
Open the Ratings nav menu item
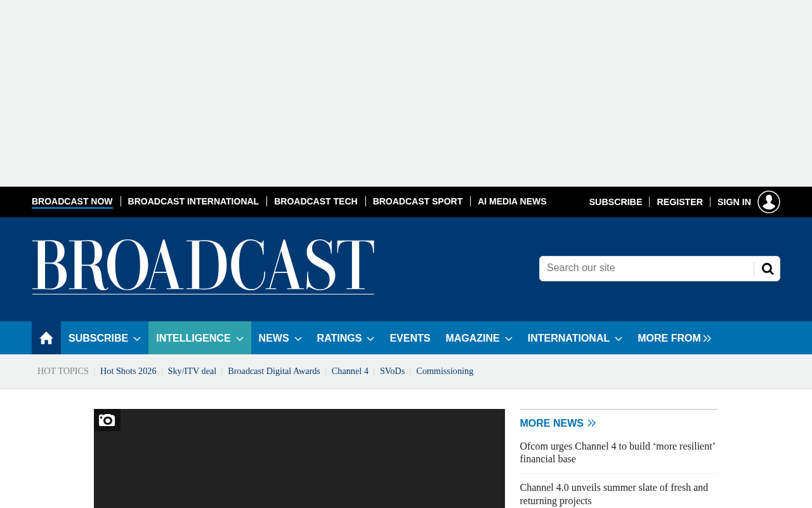click(339, 338)
